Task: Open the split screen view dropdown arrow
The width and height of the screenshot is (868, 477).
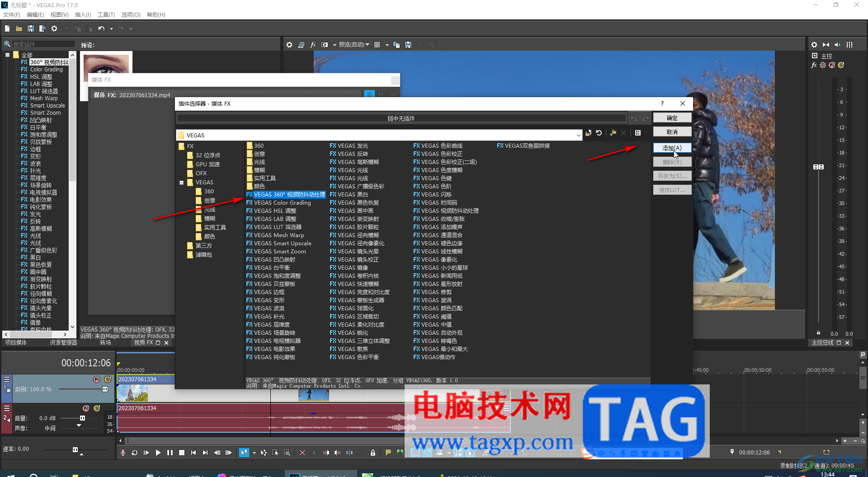Action: (335, 45)
